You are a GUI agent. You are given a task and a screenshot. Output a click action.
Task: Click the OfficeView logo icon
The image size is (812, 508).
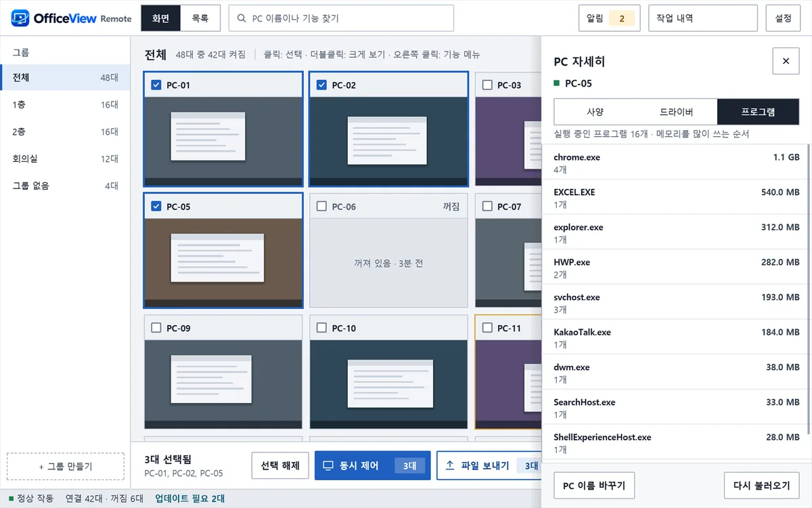20,18
